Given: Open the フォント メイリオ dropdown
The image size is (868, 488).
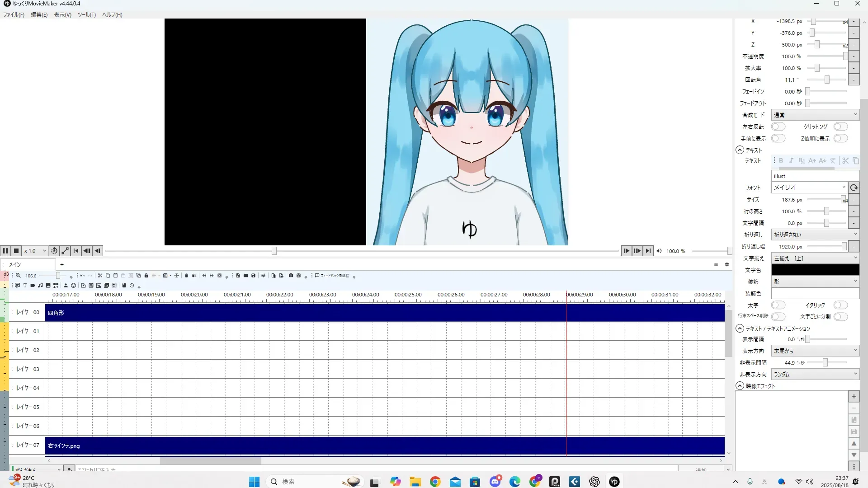Looking at the screenshot, I should [x=809, y=188].
